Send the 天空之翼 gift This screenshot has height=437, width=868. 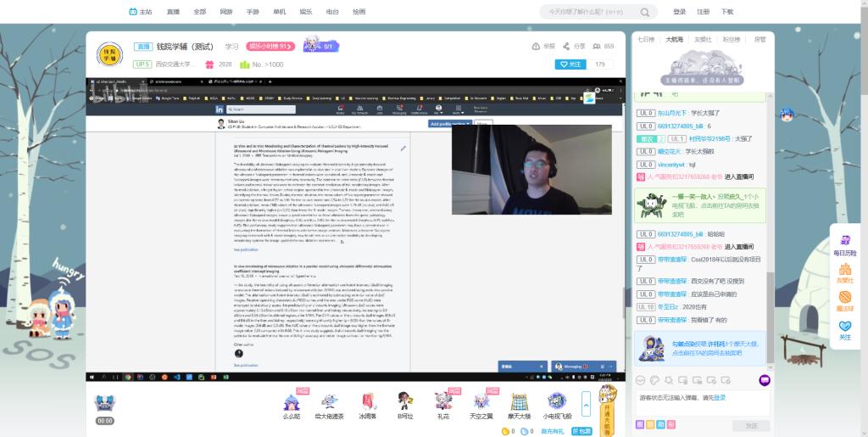481,404
